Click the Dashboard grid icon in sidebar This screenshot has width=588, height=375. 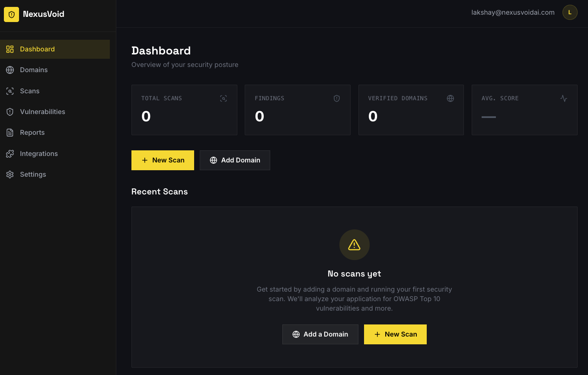click(10, 49)
